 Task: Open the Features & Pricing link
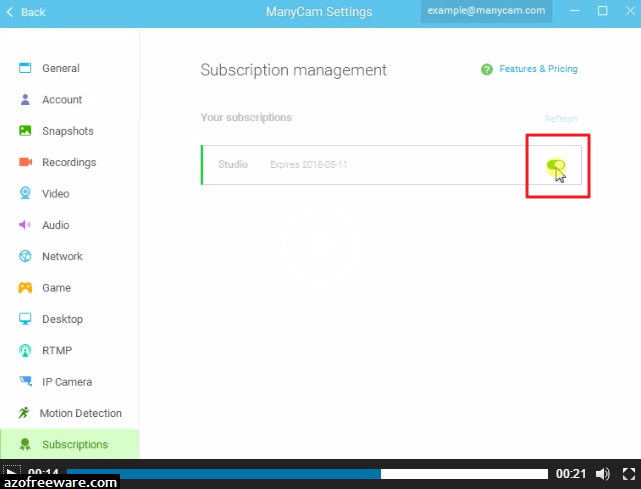tap(538, 69)
